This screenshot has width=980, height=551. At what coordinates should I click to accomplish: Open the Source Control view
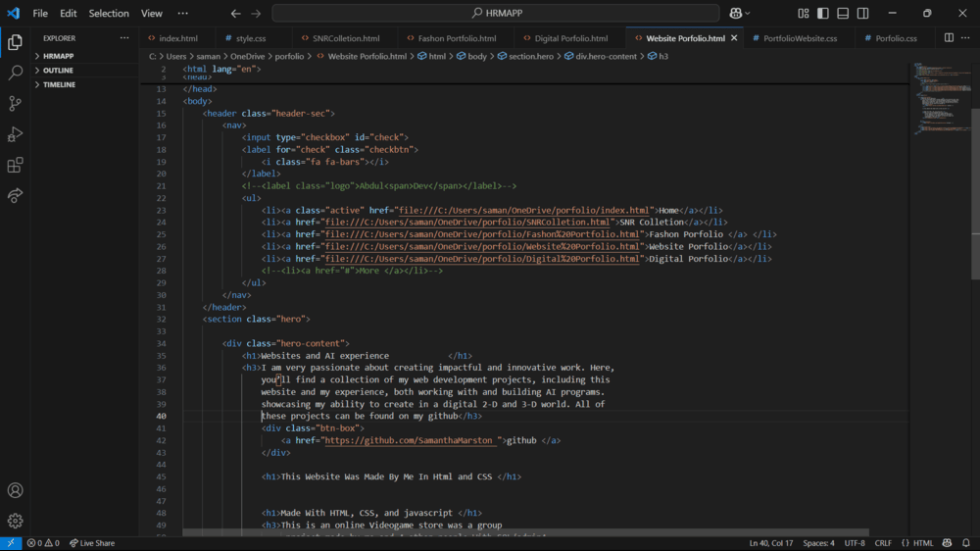point(15,103)
